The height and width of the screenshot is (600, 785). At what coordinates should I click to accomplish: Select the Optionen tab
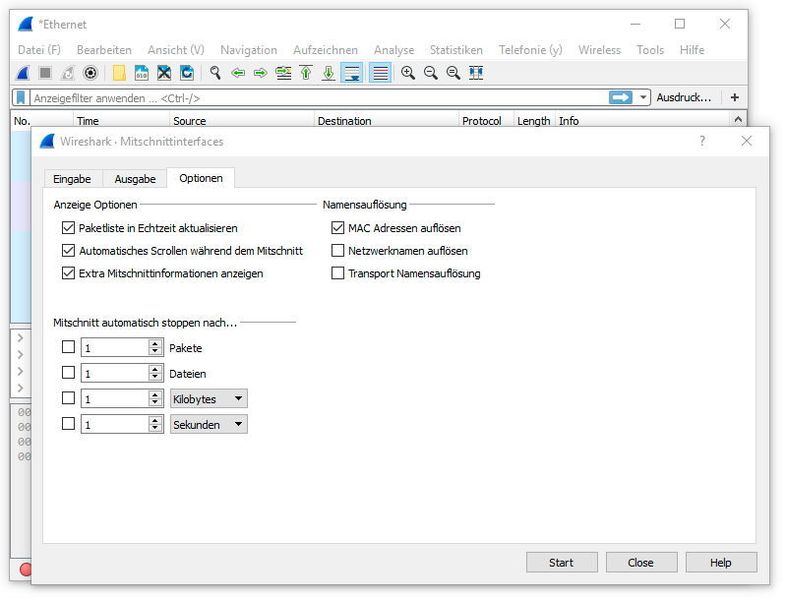[201, 178]
